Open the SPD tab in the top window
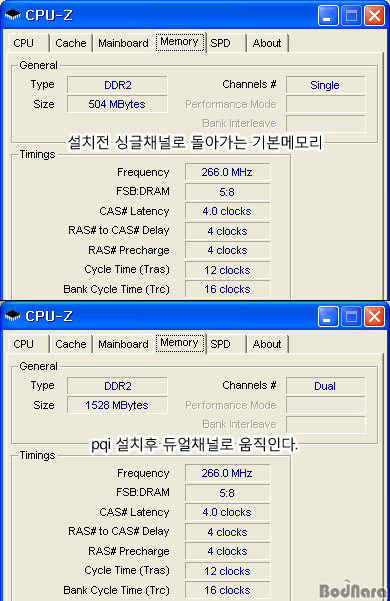Viewport: 390px width, 601px height. (226, 43)
